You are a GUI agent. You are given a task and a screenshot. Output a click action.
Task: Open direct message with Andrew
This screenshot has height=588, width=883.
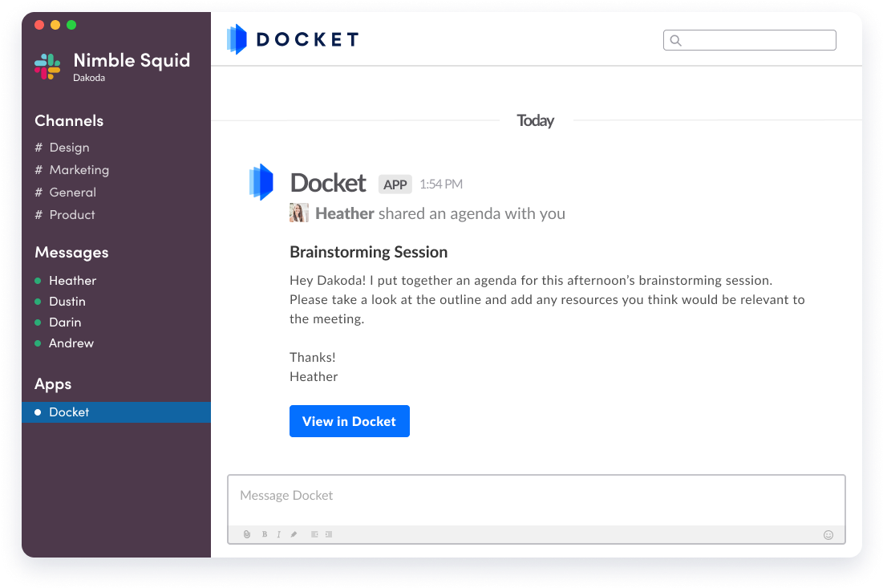tap(64, 343)
